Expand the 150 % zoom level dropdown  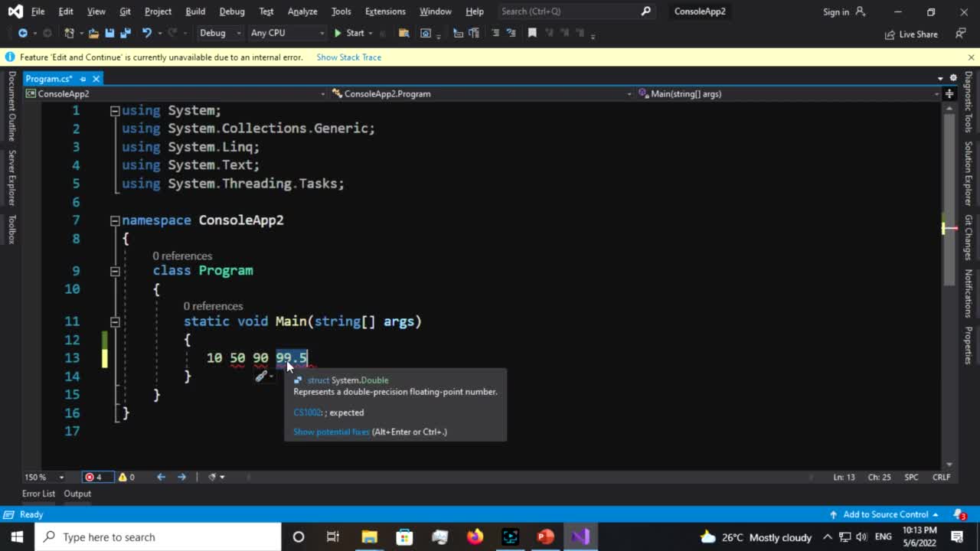[x=61, y=477]
